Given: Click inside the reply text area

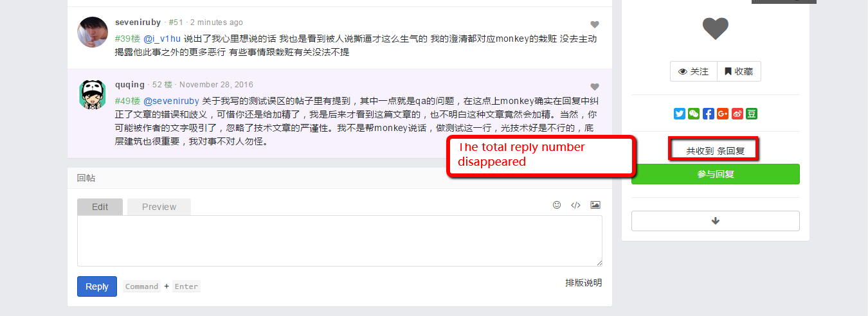Looking at the screenshot, I should 339,241.
